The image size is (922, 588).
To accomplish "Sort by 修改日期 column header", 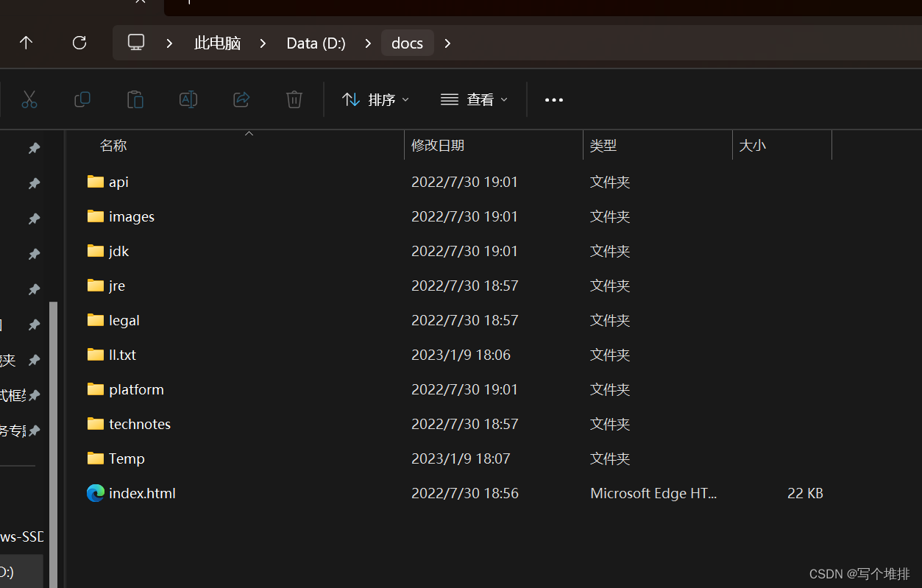I will coord(438,146).
